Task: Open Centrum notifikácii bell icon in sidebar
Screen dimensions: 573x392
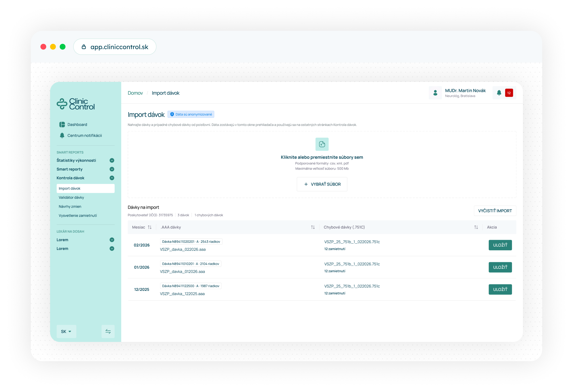Action: click(x=62, y=135)
